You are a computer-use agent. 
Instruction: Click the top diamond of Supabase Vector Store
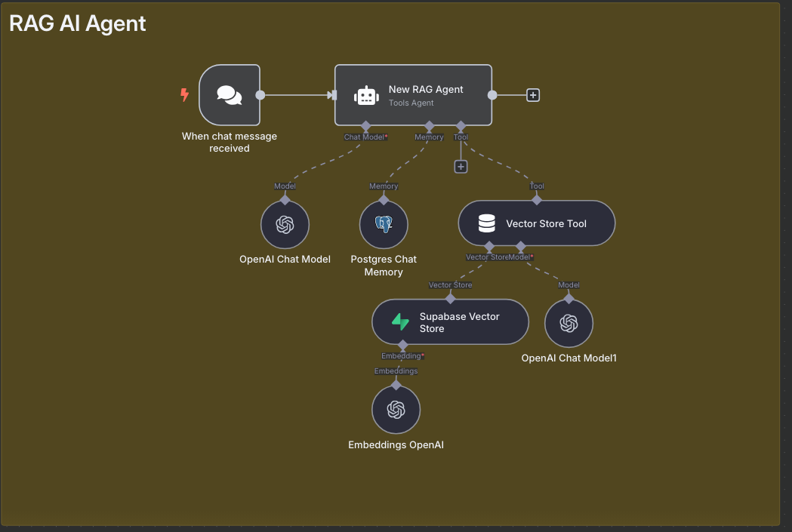tap(450, 299)
